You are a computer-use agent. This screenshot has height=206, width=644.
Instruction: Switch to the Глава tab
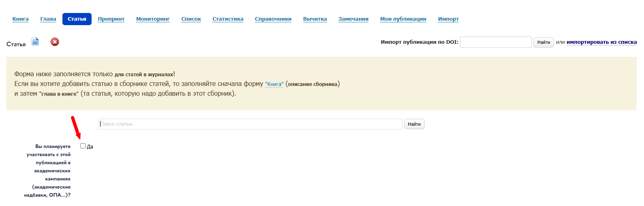[x=48, y=19]
